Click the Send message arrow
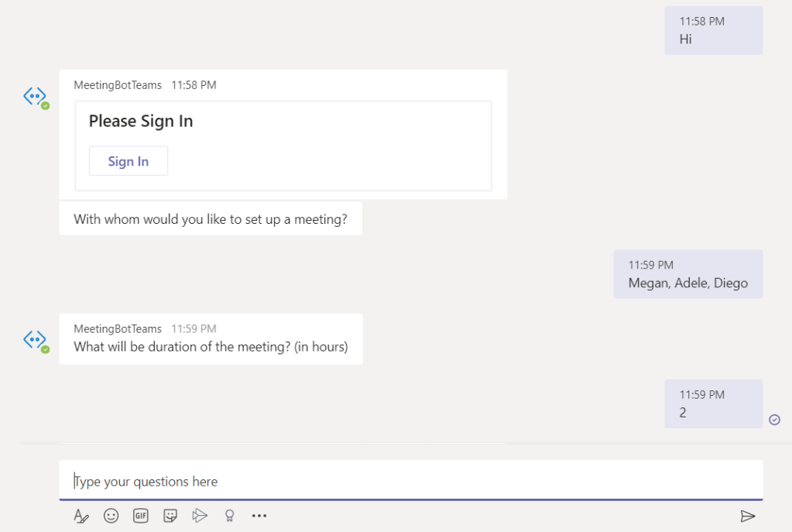This screenshot has height=532, width=792. tap(747, 516)
